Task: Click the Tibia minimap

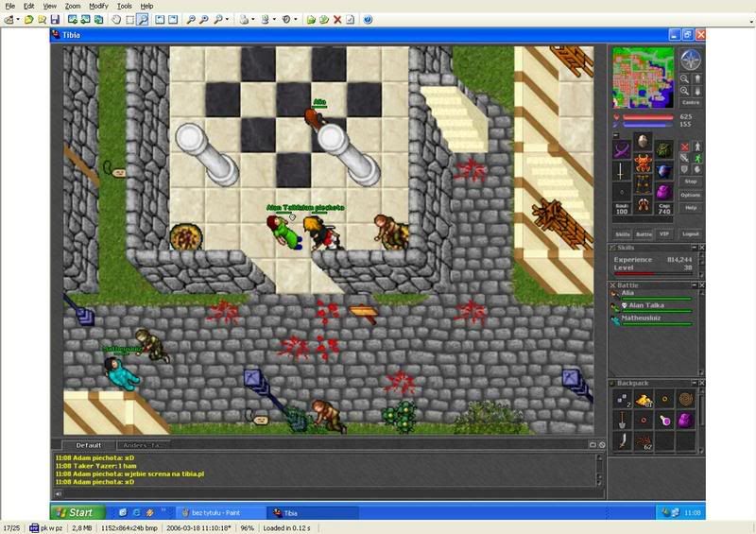Action: click(x=644, y=78)
